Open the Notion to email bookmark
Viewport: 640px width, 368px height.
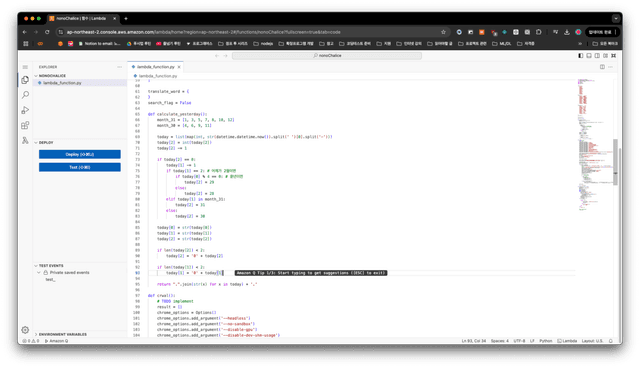(99, 44)
